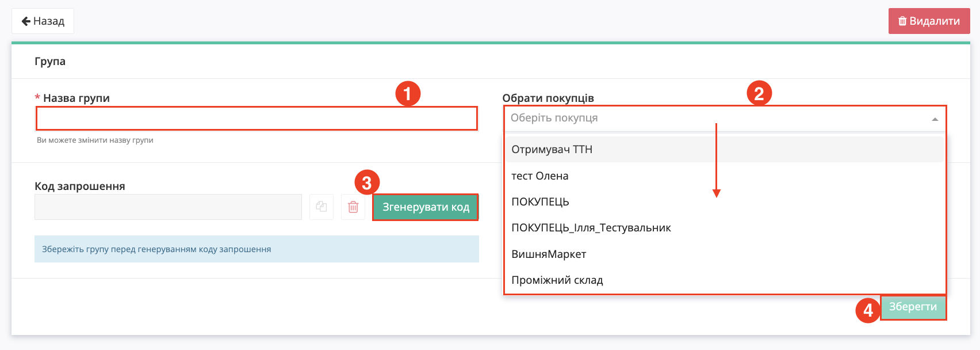The width and height of the screenshot is (980, 350).
Task: Choose Проміжний склад option
Action: click(x=725, y=280)
